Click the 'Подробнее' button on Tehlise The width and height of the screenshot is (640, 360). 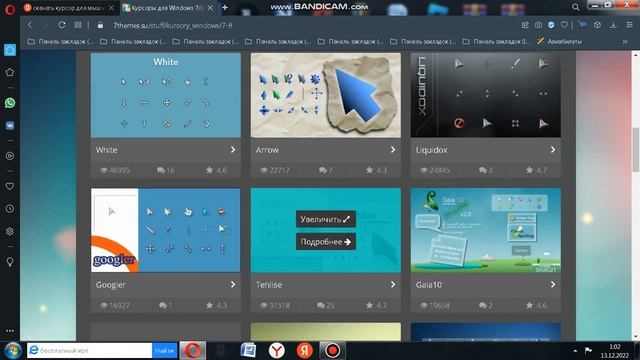click(326, 242)
